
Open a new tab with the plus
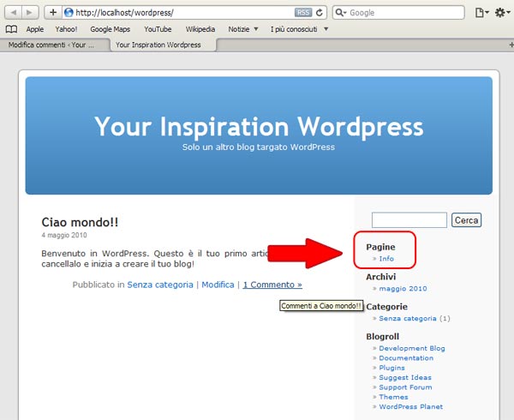(511, 45)
